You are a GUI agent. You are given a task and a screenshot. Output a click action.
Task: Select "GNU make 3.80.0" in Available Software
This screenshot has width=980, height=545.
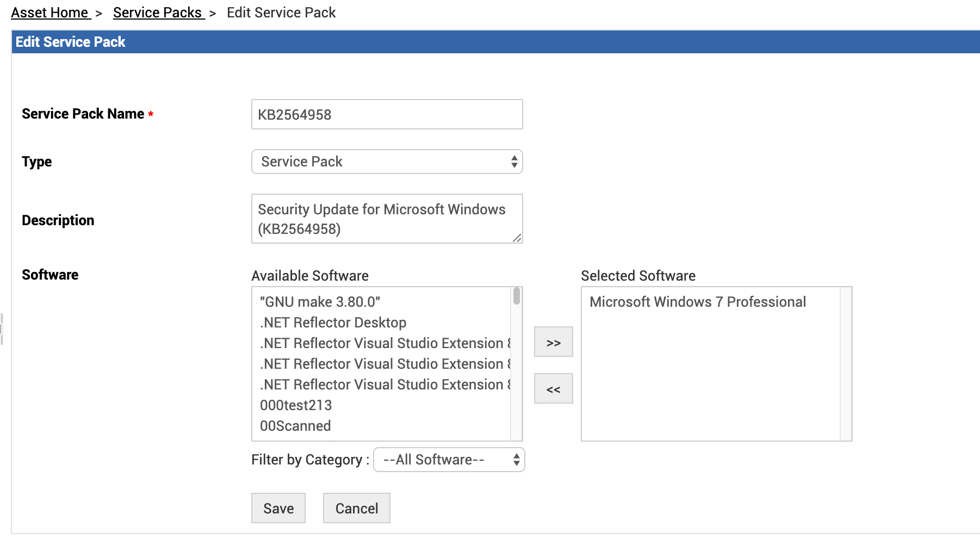[x=320, y=302]
